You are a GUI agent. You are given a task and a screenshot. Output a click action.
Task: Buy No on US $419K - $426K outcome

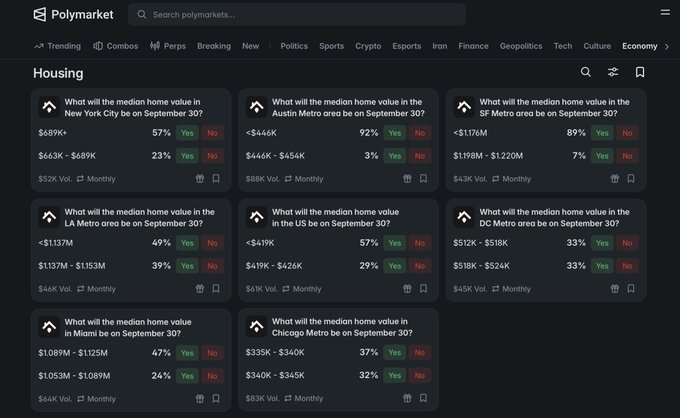pyautogui.click(x=420, y=266)
